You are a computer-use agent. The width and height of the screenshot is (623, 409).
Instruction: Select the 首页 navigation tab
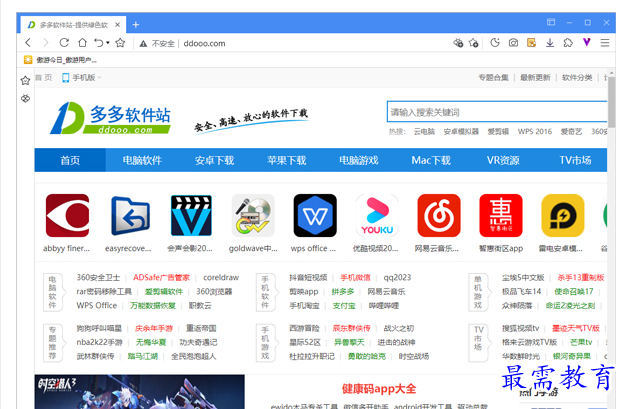(x=70, y=160)
